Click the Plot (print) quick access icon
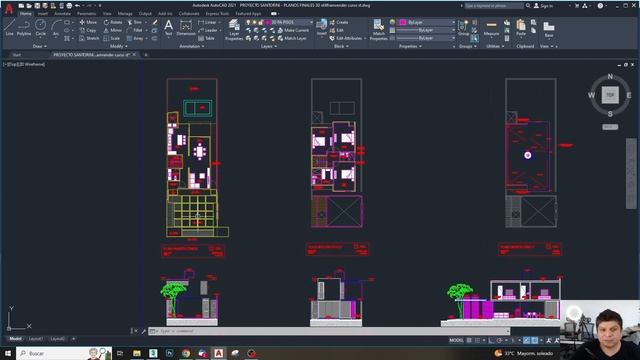Viewport: 640px width, 360px height. click(x=69, y=6)
